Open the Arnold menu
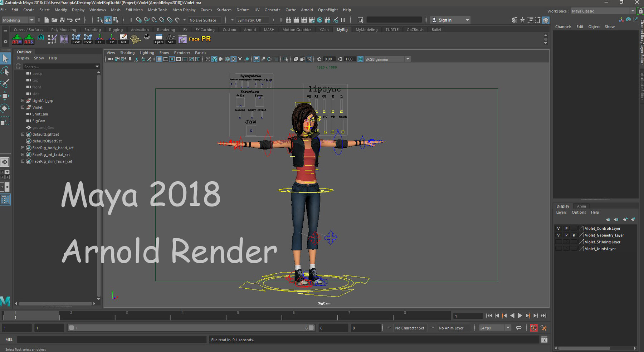Viewport: 644px width, 352px height. pos(307,10)
